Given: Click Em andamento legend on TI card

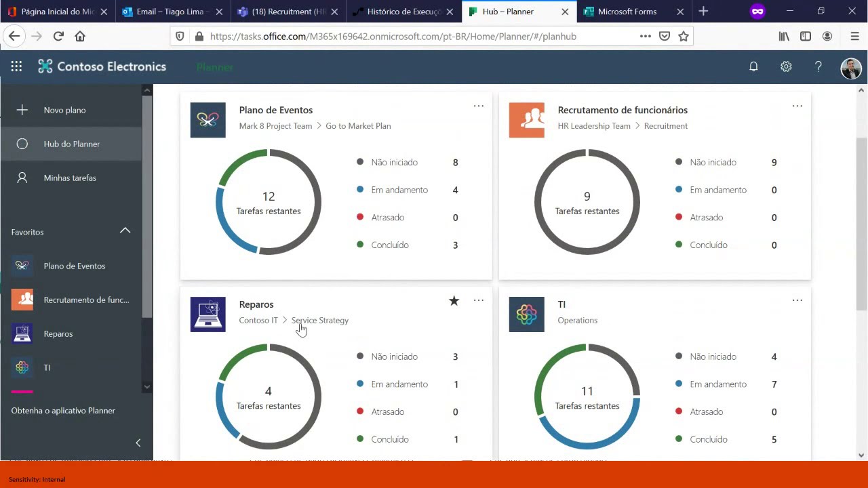Looking at the screenshot, I should [x=718, y=384].
